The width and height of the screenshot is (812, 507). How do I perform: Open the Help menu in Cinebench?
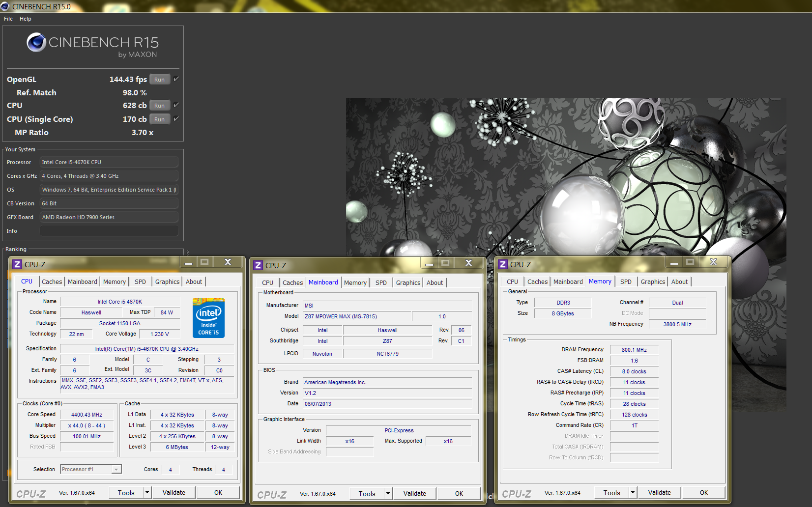pyautogui.click(x=26, y=19)
